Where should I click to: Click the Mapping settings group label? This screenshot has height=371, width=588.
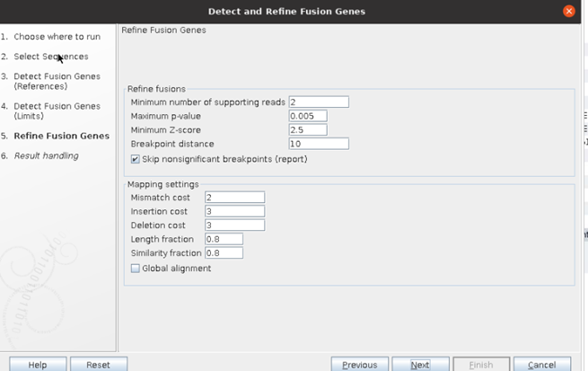(x=163, y=184)
